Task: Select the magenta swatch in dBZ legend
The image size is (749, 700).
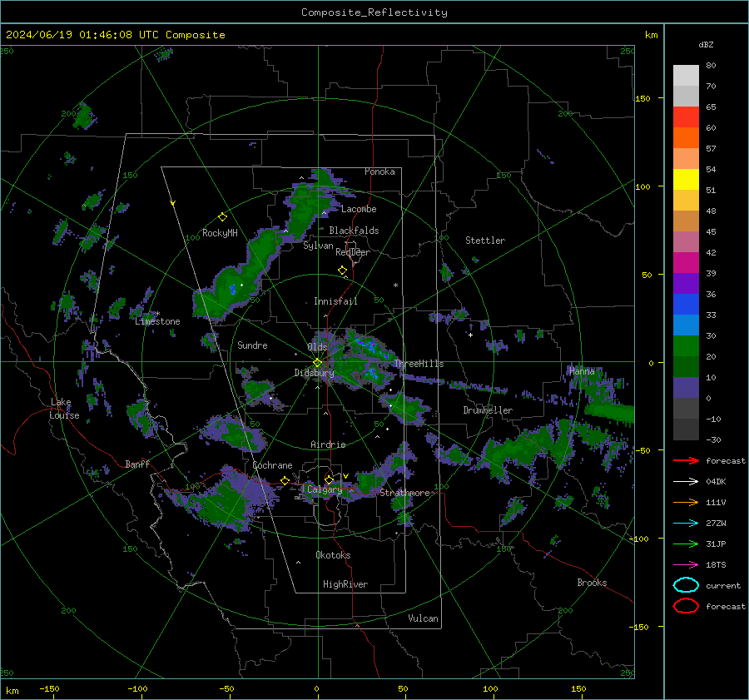Action: pyautogui.click(x=686, y=263)
